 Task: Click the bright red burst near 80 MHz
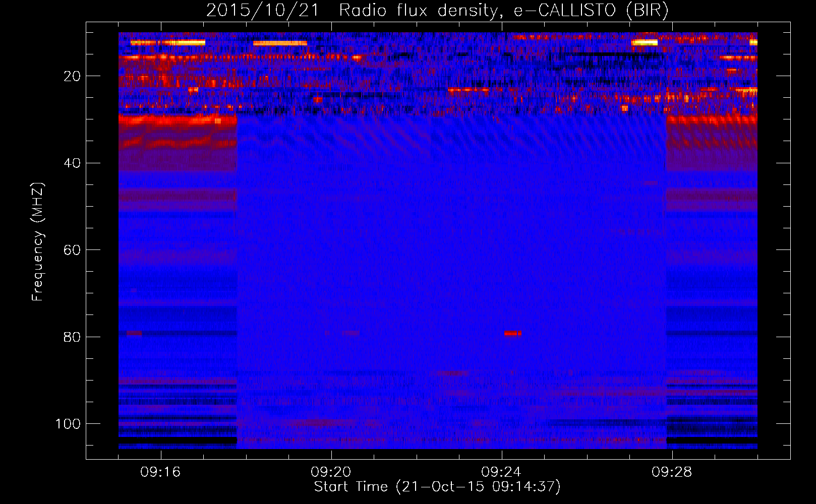[512, 333]
